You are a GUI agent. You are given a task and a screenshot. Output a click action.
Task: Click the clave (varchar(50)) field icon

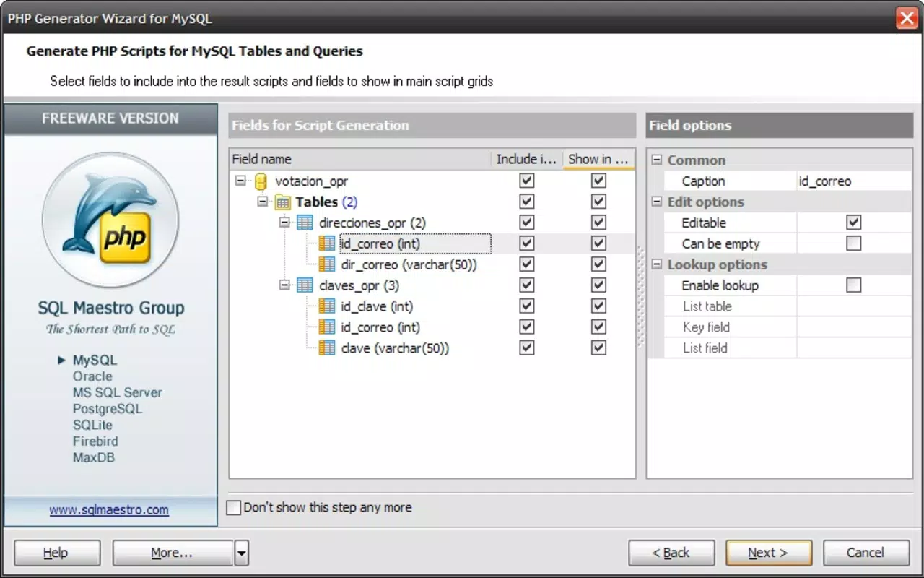click(x=327, y=348)
